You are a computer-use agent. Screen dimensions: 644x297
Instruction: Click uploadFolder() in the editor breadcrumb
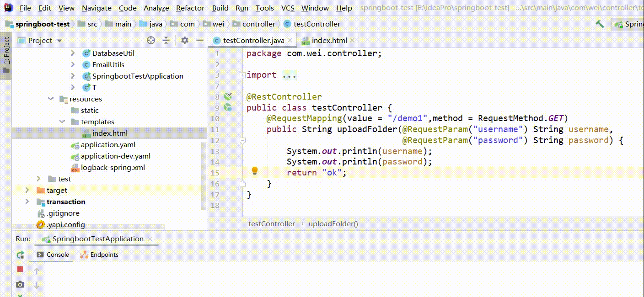[x=333, y=223]
